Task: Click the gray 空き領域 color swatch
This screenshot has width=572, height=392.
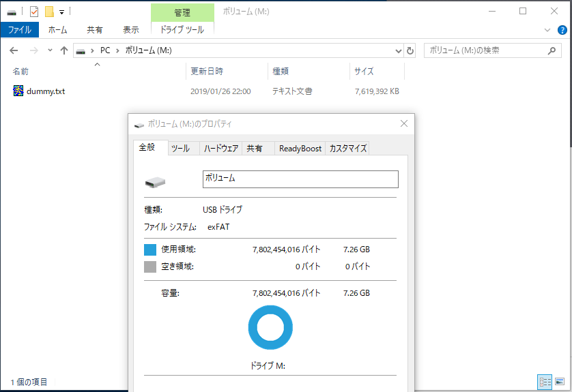Action: 150,267
